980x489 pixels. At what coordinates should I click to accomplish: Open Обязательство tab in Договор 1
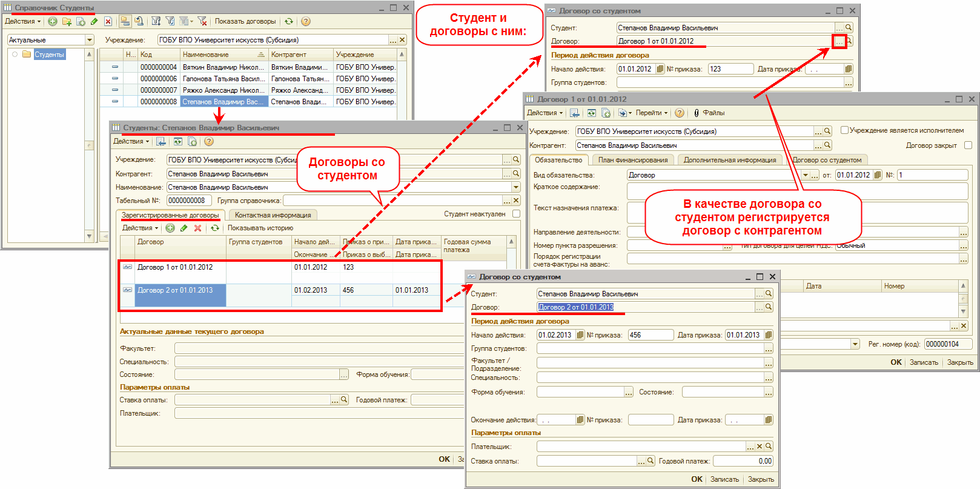pos(558,160)
